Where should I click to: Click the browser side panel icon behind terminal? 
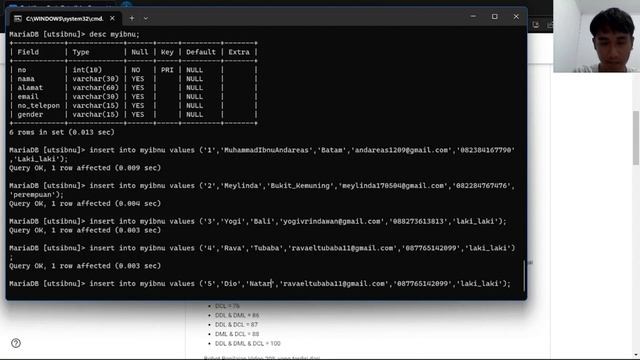coord(536,25)
